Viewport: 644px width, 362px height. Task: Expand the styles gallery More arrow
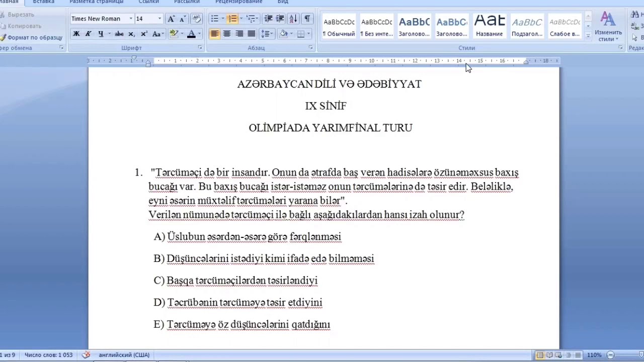[x=588, y=35]
